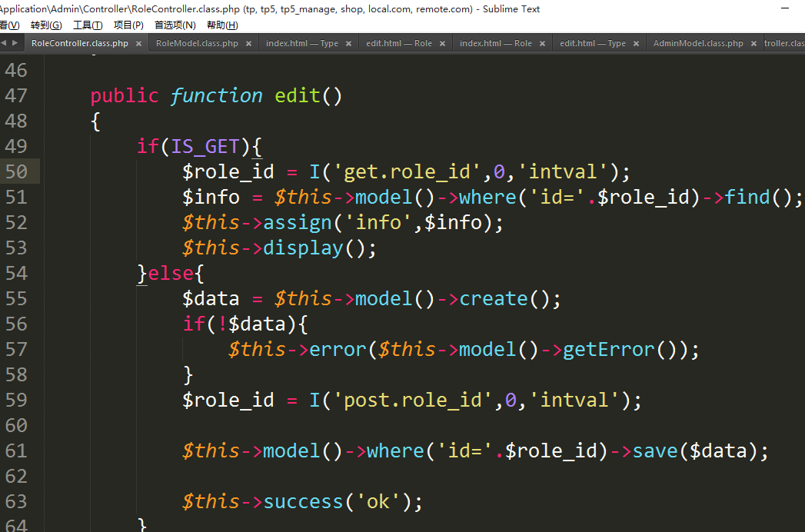Close the AdminModel.class.php tab

pos(753,44)
